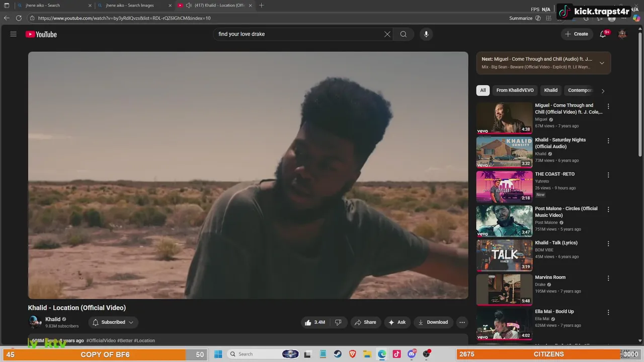Go back with the browser back arrow
The width and height of the screenshot is (644, 362).
click(7, 18)
